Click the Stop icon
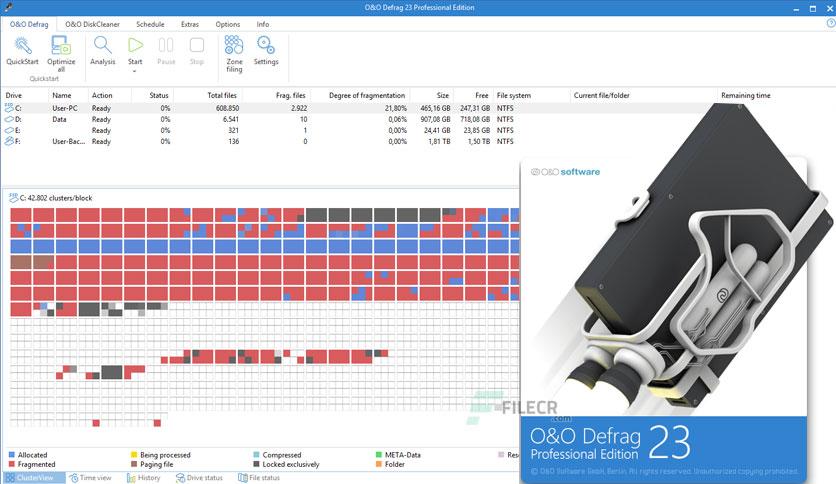Screen dimensions: 836x484 tap(197, 46)
